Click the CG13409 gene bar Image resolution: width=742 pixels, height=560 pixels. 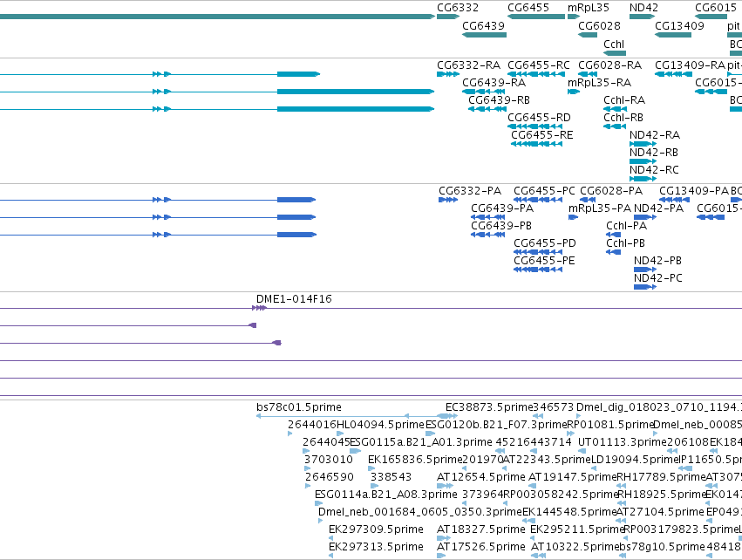pyautogui.click(x=673, y=35)
